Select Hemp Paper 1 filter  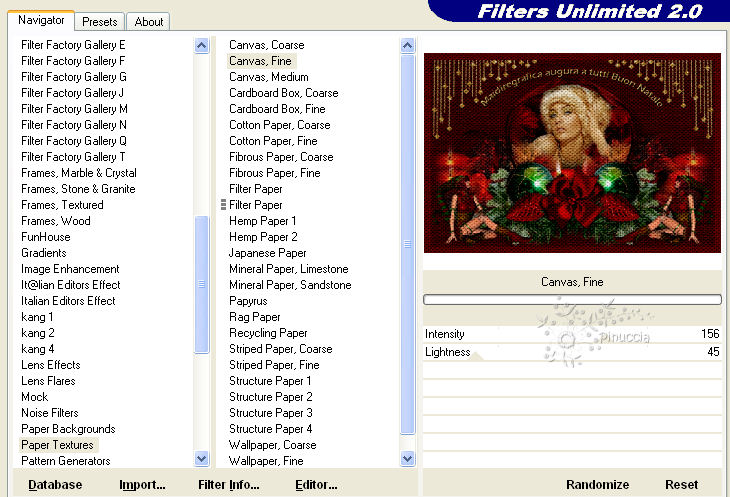262,221
